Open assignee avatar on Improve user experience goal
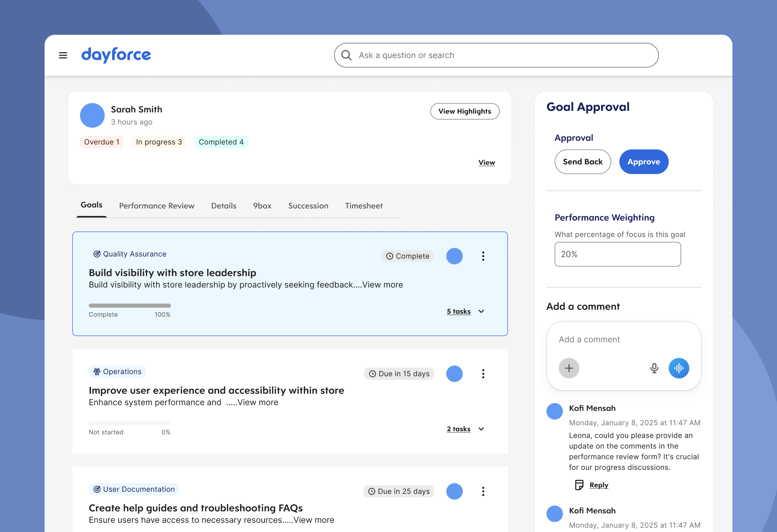 tap(454, 374)
